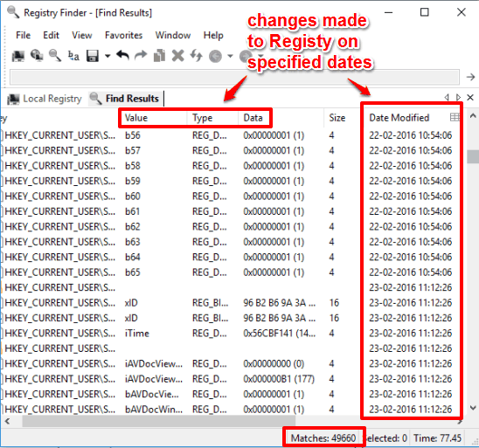Expand the Back history dropdown arrow
Screen dimensions: 479x448
coord(231,56)
